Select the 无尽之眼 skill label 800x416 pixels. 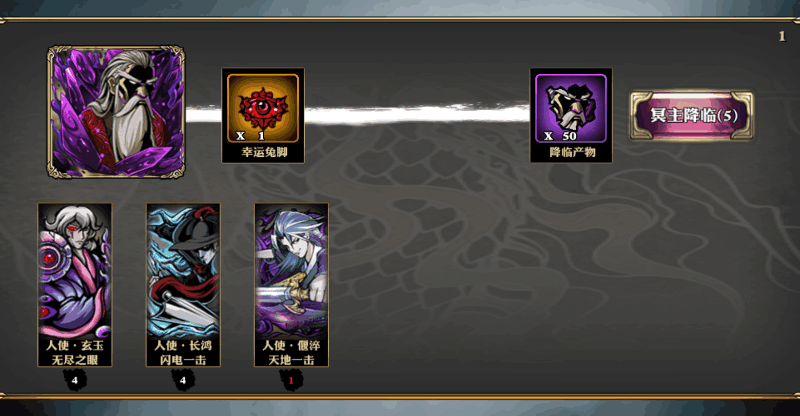coord(75,360)
